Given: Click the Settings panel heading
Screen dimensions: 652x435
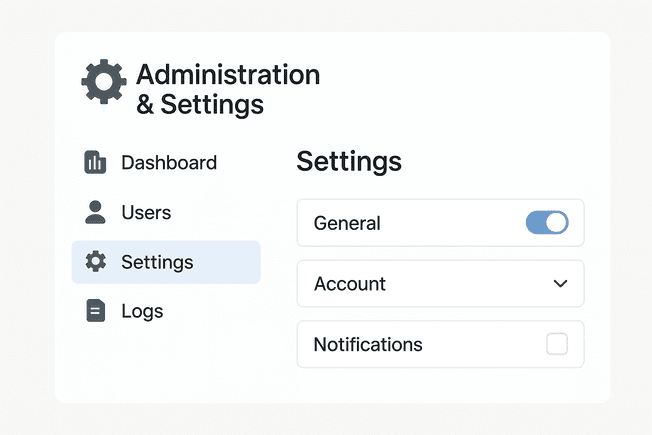Looking at the screenshot, I should click(349, 161).
